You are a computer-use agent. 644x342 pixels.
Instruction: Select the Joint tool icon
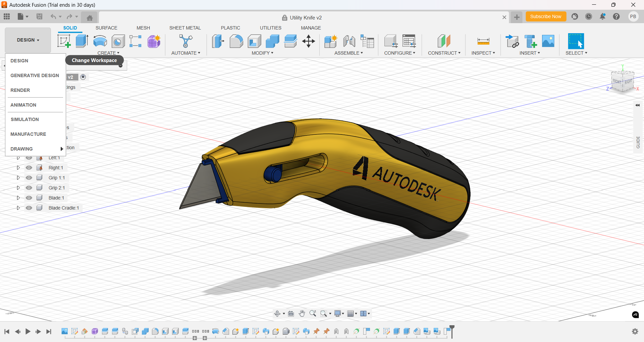point(349,41)
